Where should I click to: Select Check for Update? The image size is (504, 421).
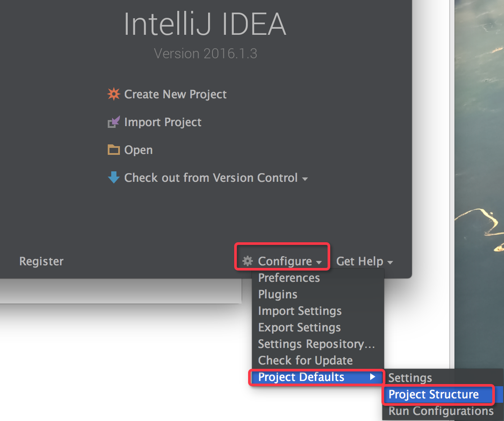[305, 360]
